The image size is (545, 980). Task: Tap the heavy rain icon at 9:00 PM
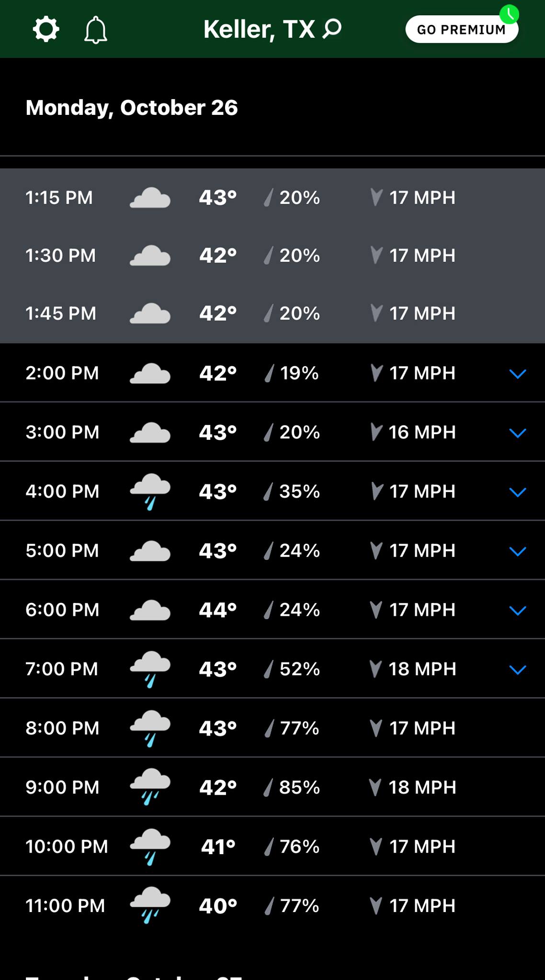[150, 787]
